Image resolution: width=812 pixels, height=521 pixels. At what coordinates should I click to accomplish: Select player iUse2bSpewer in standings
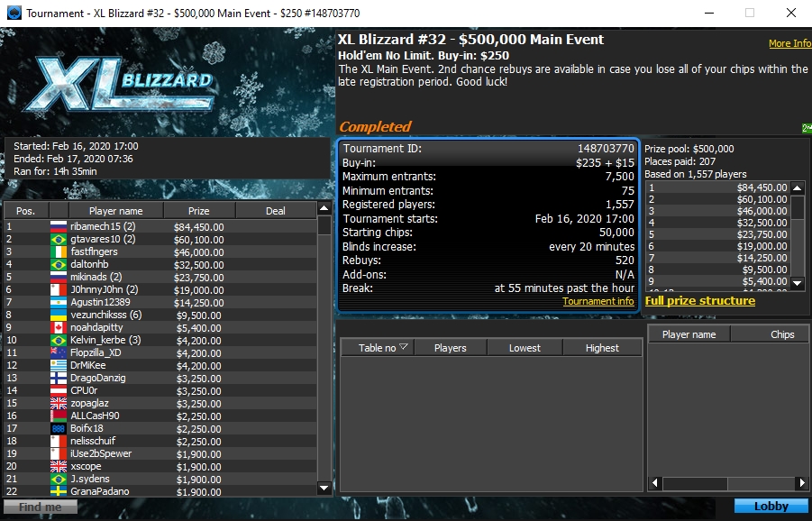point(160,453)
